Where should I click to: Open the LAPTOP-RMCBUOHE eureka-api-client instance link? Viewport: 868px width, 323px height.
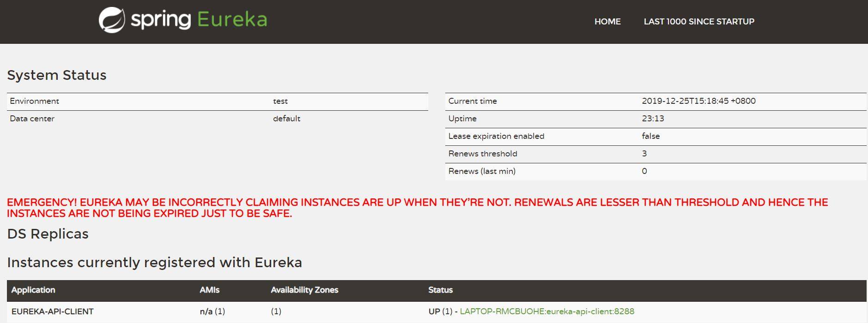click(546, 311)
